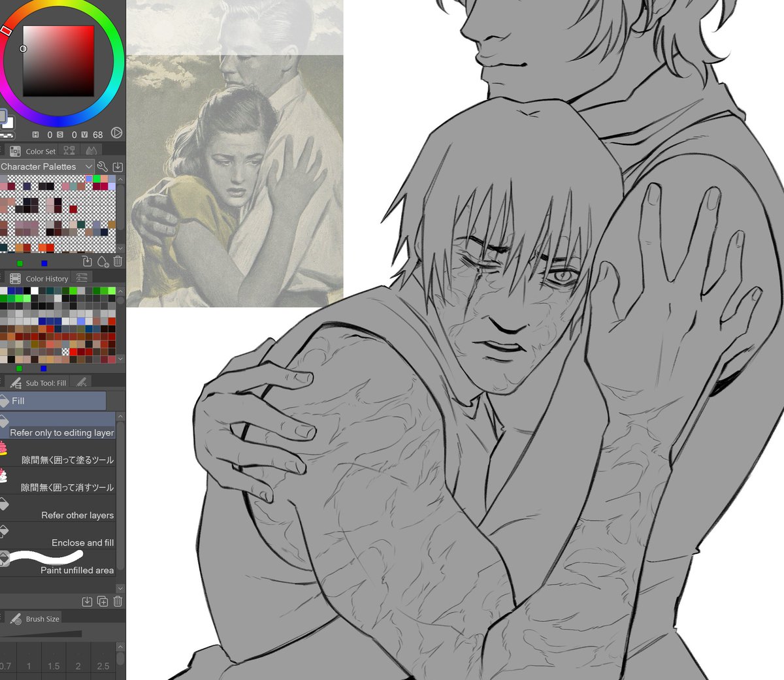Click bucket icon of Paint unfilled area
784x680 pixels.
point(4,558)
